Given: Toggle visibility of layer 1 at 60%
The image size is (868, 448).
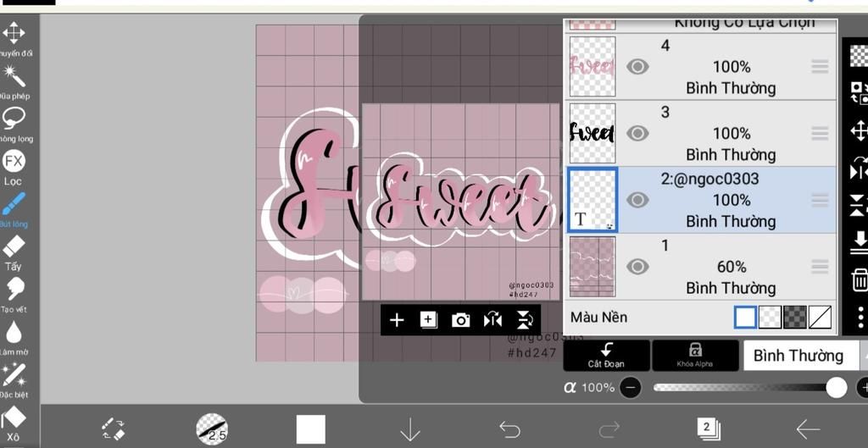Looking at the screenshot, I should [637, 267].
